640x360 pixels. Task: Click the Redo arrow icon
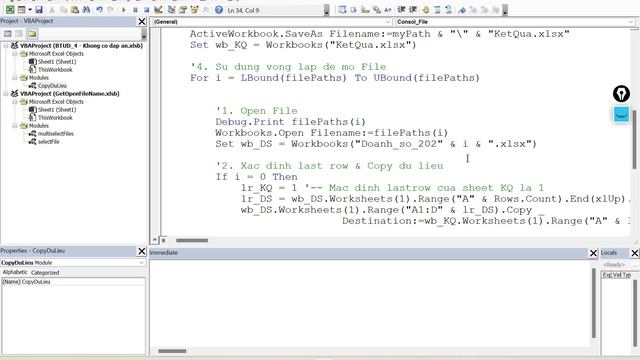click(111, 10)
